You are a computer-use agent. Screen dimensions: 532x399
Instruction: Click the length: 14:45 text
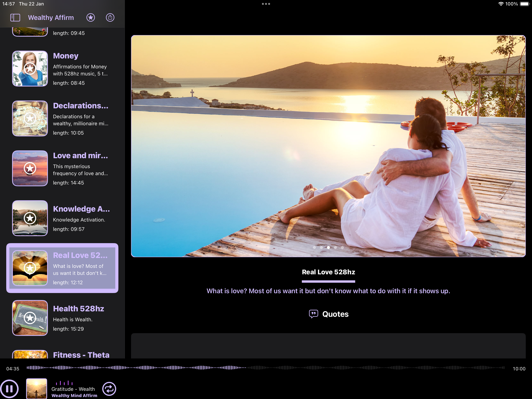point(69,183)
